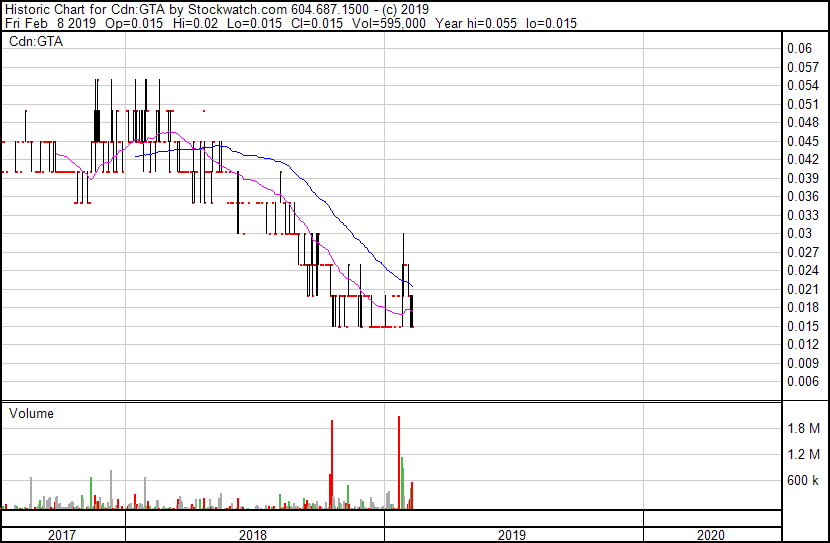Select the 'Fri Feb 8 2019' date text
Image resolution: width=830 pixels, height=543 pixels.
coord(50,23)
